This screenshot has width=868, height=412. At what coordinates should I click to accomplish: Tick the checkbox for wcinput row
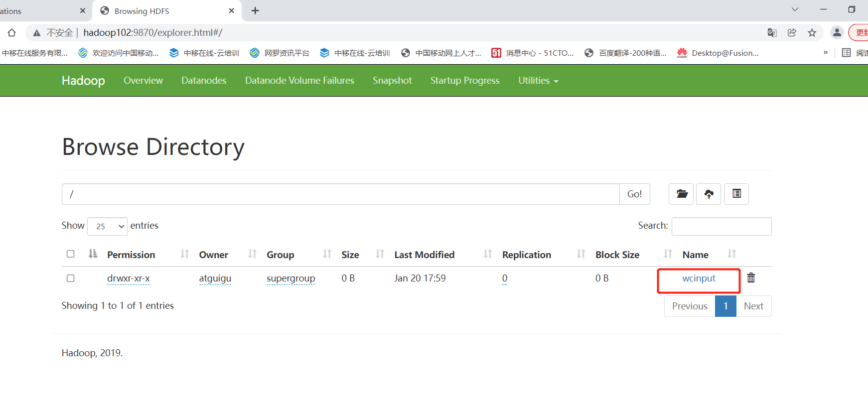(x=71, y=278)
